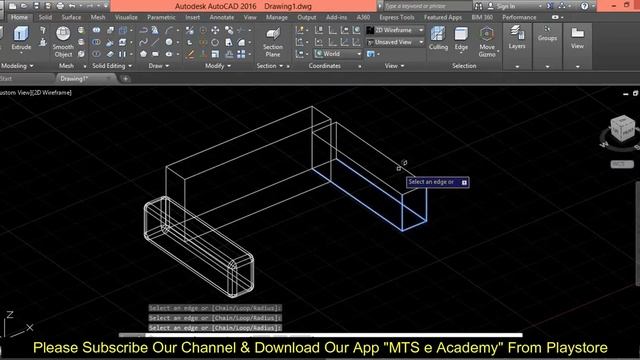The height and width of the screenshot is (360, 640).
Task: Click the Refine Mesh icon
Action: [82, 54]
